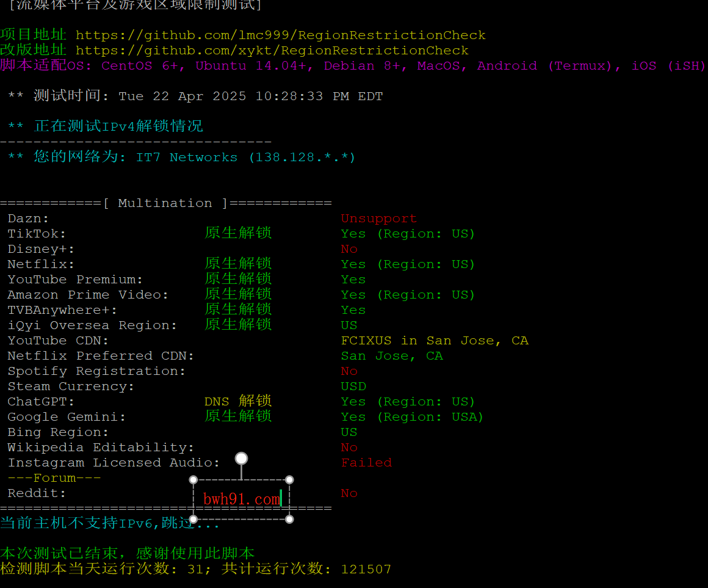Click the 'Netflix Preferred CDN:' label
The width and height of the screenshot is (708, 588).
[101, 356]
